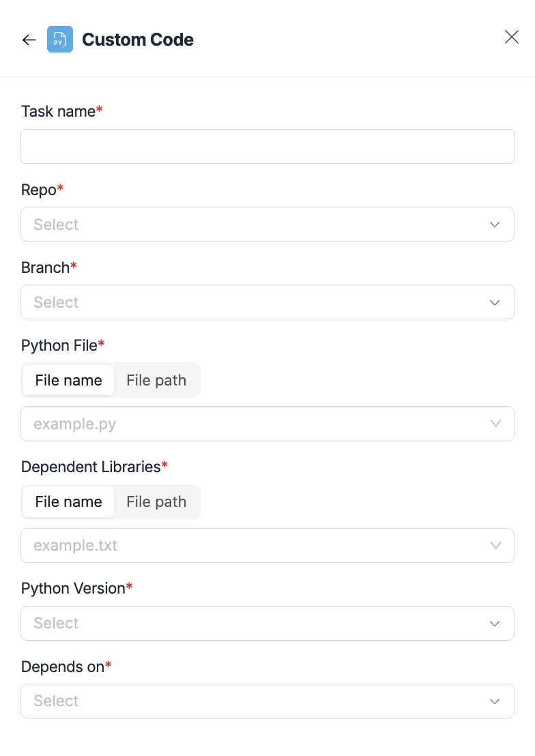Click the Task name input field
Image resolution: width=535 pixels, height=756 pixels.
267,146
